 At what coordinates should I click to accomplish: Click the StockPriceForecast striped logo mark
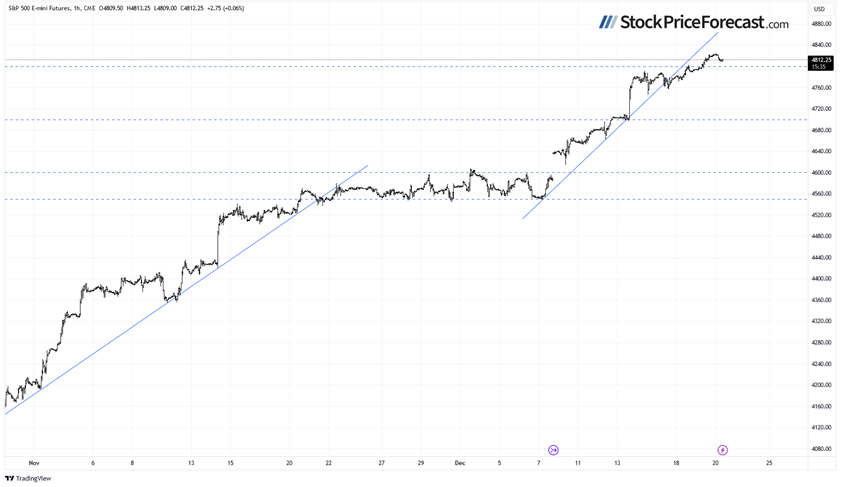coord(607,22)
